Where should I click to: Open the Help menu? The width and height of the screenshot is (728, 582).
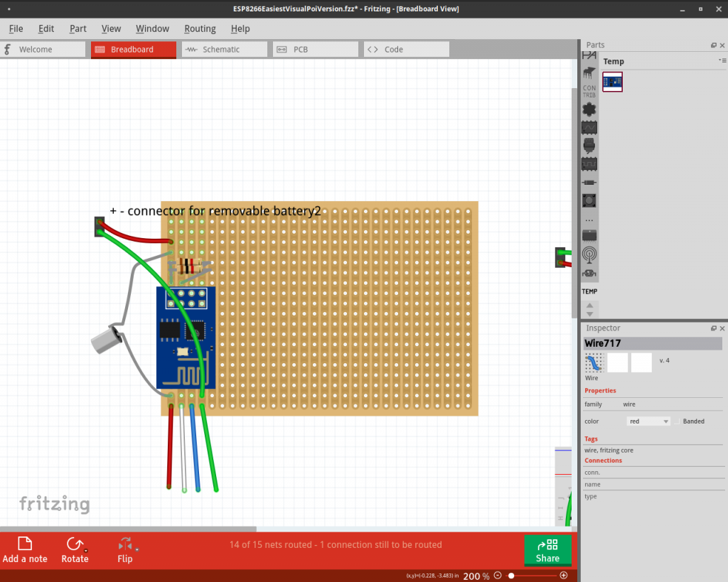click(x=240, y=28)
